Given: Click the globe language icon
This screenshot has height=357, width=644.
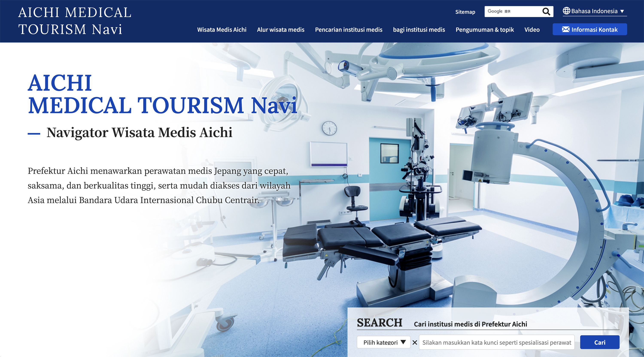Looking at the screenshot, I should (566, 11).
